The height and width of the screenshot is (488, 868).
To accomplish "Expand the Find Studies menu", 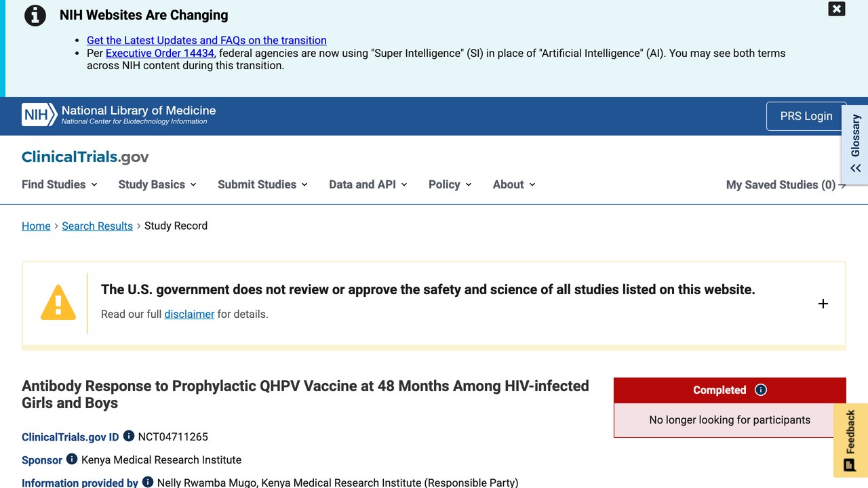I will 60,184.
